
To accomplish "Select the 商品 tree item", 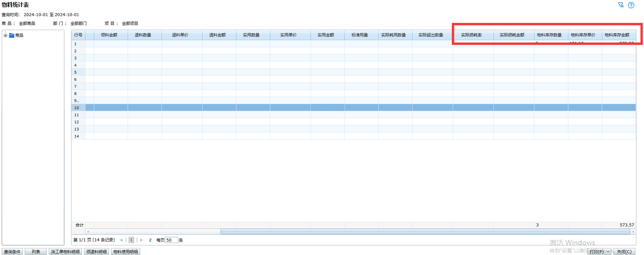I will (x=19, y=36).
